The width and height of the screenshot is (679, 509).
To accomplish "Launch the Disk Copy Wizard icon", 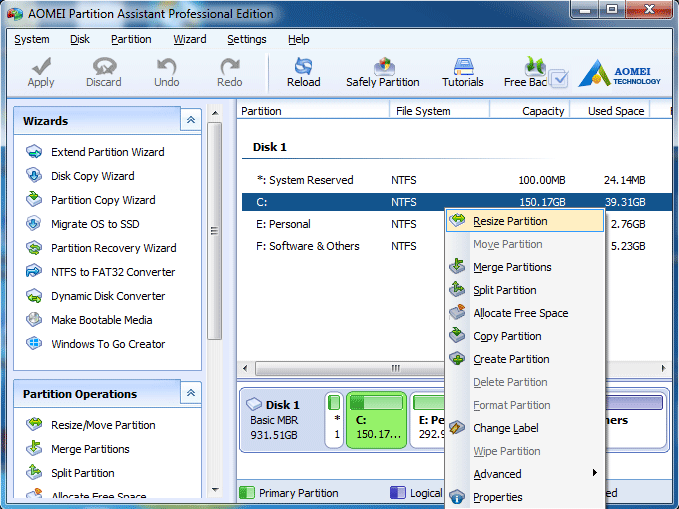I will [34, 176].
